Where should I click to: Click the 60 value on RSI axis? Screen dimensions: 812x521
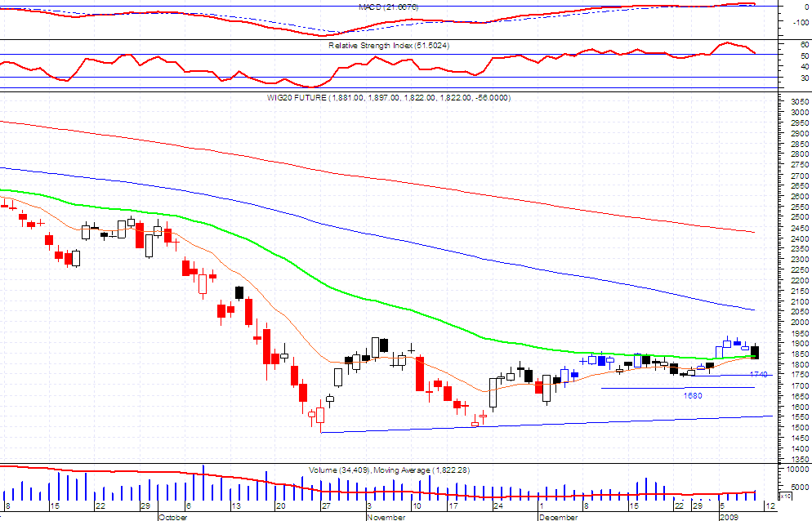coord(804,45)
